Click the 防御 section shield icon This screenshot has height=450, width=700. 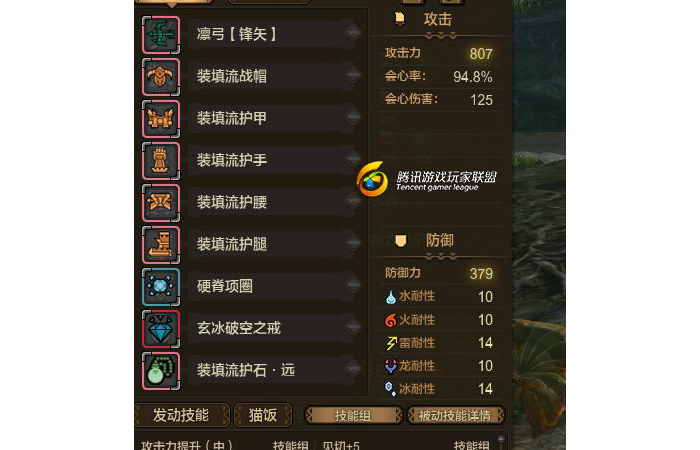400,241
